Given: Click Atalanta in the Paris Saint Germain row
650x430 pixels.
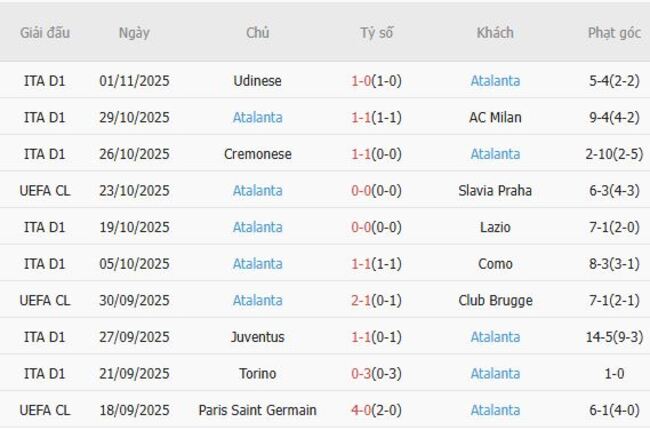Looking at the screenshot, I should click(495, 410).
